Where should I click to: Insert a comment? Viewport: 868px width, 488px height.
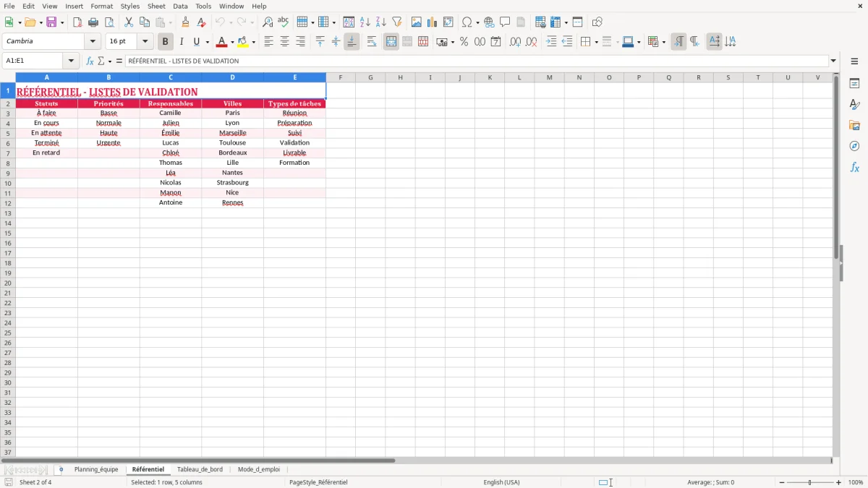tap(505, 22)
